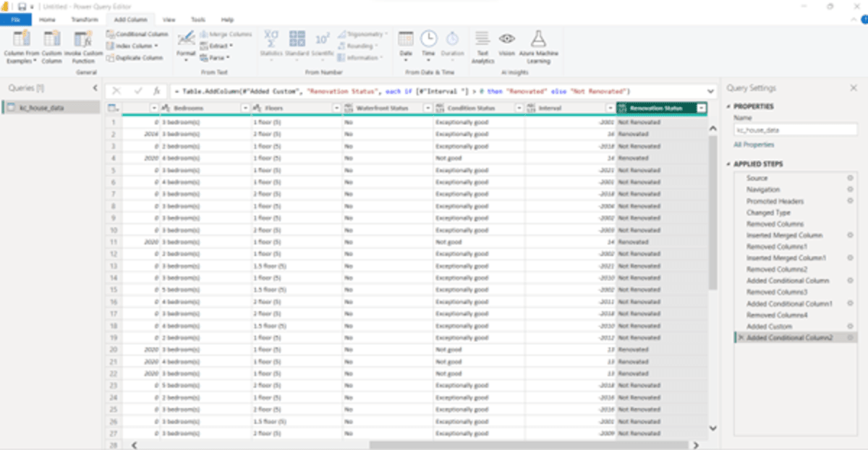The width and height of the screenshot is (868, 450).
Task: Open Bedrooms column filter dropdown
Action: [x=244, y=108]
